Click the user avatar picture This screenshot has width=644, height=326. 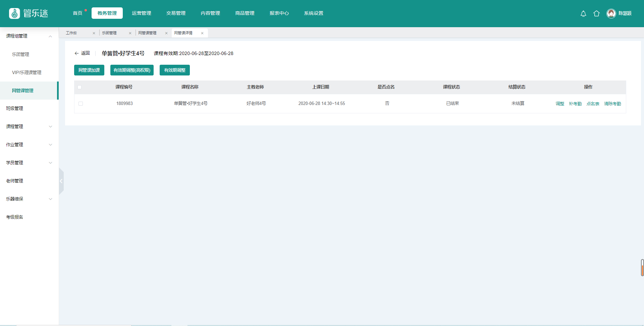[611, 13]
